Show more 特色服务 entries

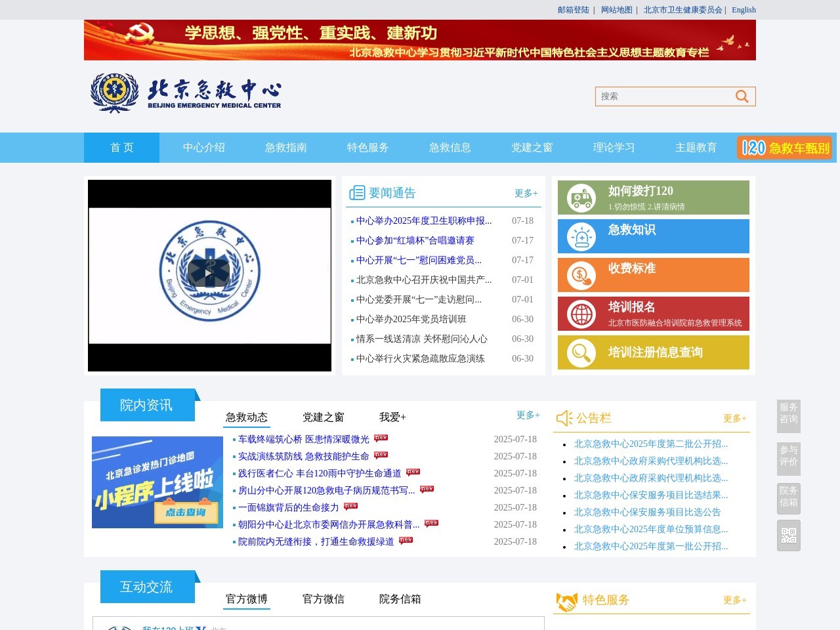pyautogui.click(x=734, y=600)
